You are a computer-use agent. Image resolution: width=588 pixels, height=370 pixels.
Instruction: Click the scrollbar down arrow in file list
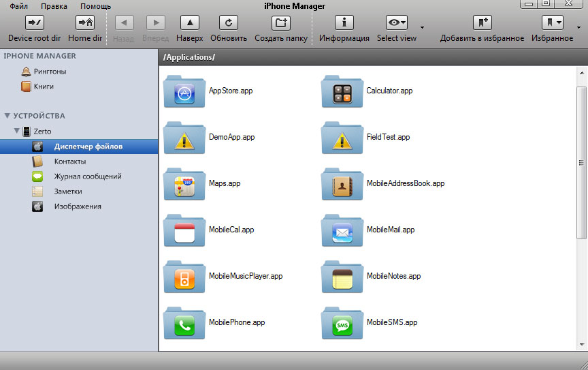point(582,345)
